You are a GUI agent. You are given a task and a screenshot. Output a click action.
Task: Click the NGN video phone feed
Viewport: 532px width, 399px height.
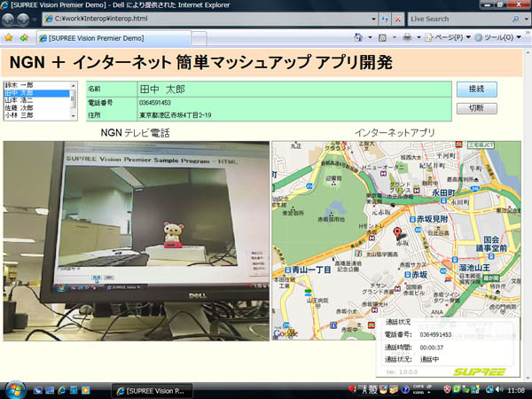[136, 241]
